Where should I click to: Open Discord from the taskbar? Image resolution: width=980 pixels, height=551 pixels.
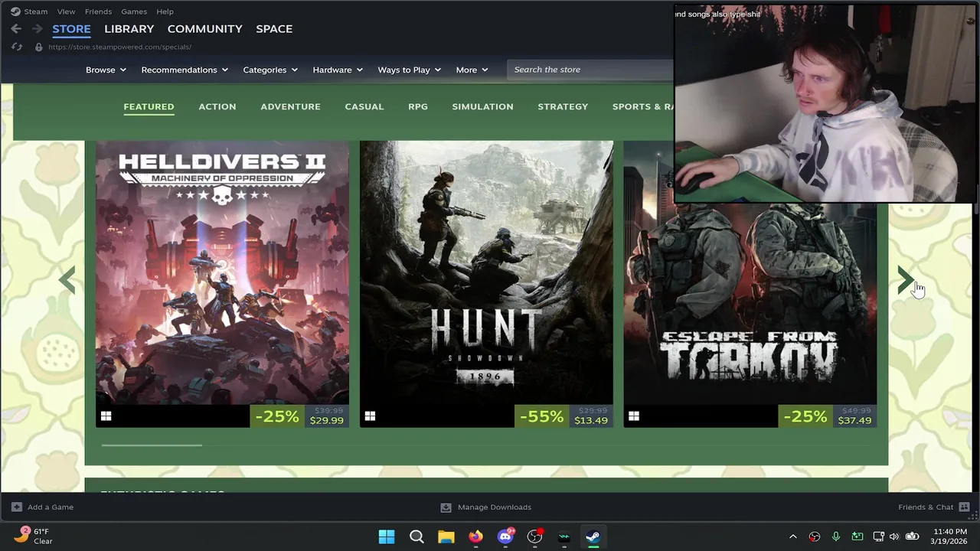(505, 536)
